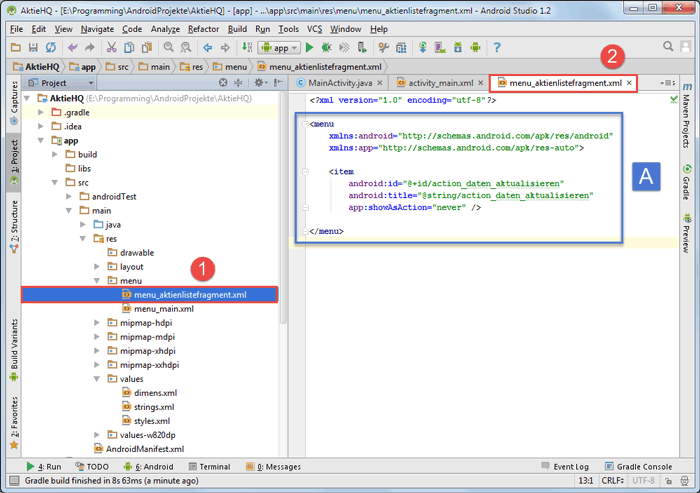Expand the layout folder
700x493 pixels.
97,267
